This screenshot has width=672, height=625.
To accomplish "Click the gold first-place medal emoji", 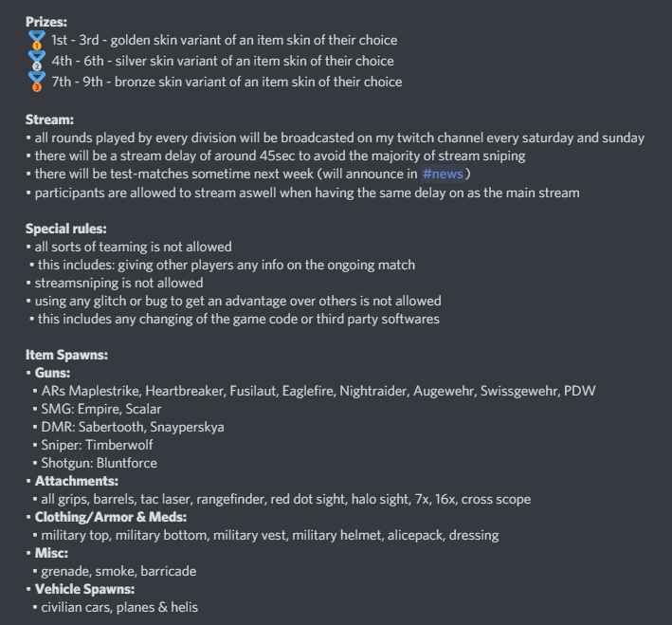I will [37, 40].
